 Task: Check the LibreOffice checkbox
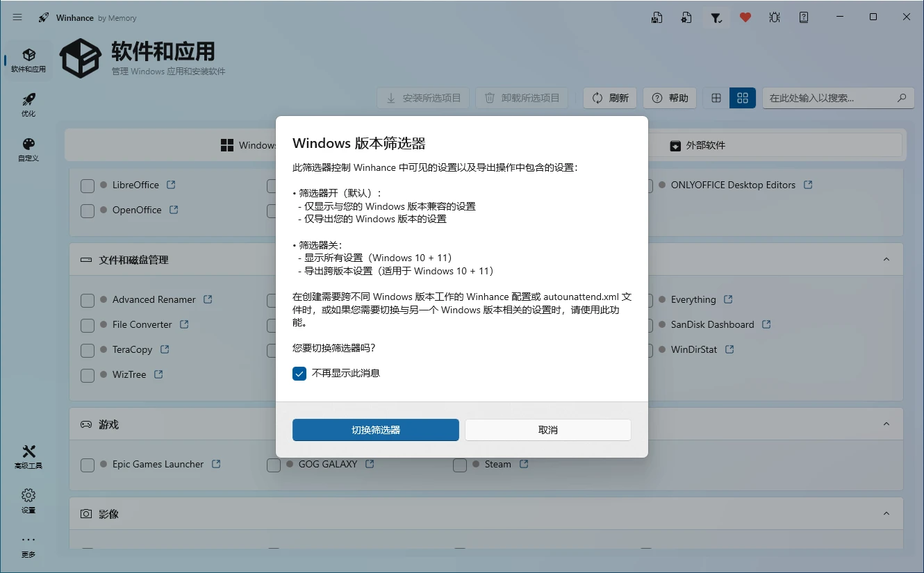click(87, 185)
